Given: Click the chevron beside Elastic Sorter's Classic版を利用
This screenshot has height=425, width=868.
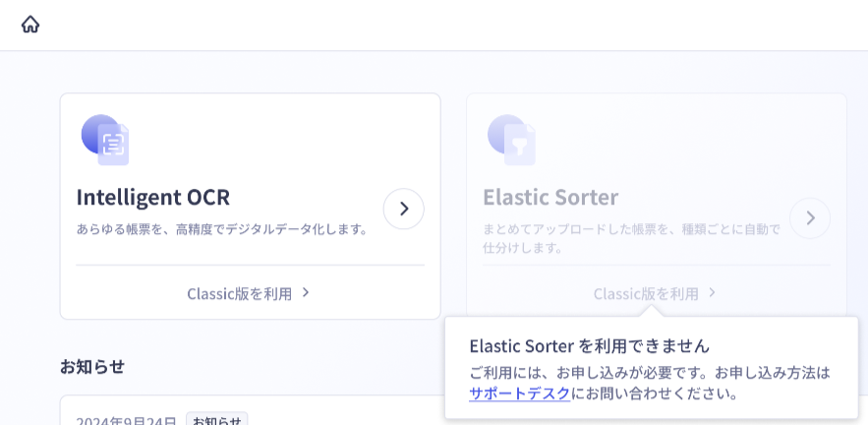Looking at the screenshot, I should [712, 292].
